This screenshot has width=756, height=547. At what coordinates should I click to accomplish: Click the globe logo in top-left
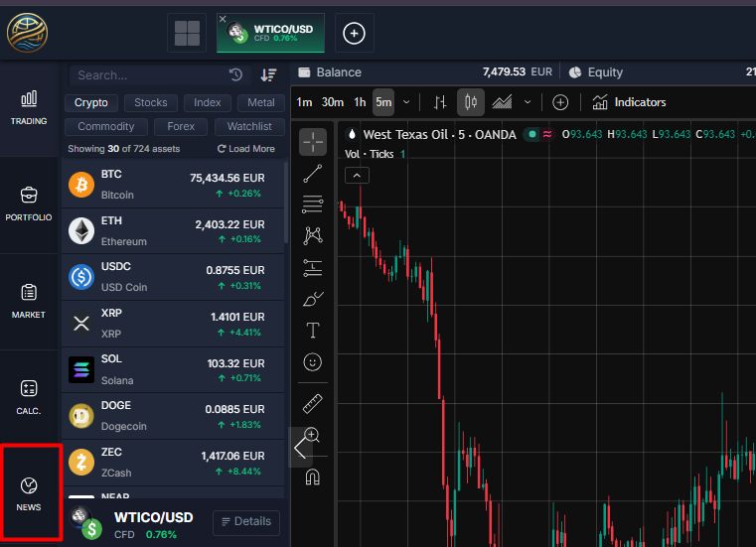click(28, 33)
